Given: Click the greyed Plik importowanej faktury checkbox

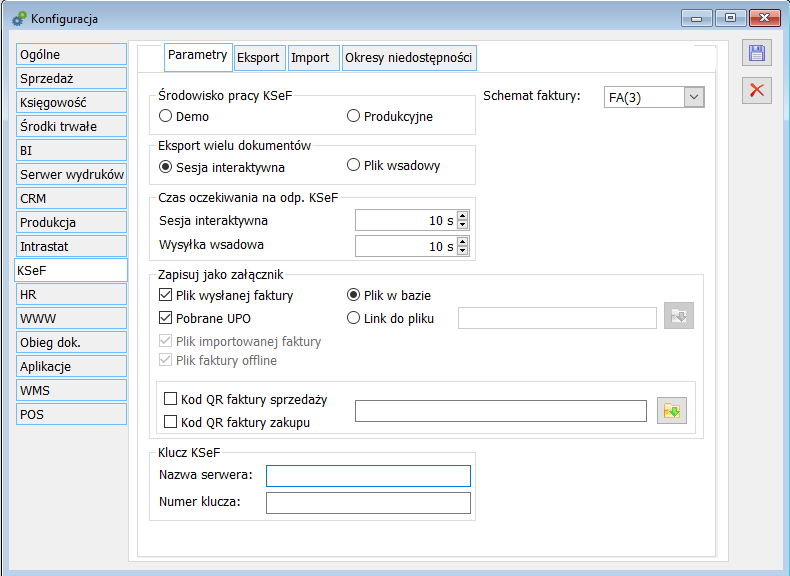Looking at the screenshot, I should 165,341.
